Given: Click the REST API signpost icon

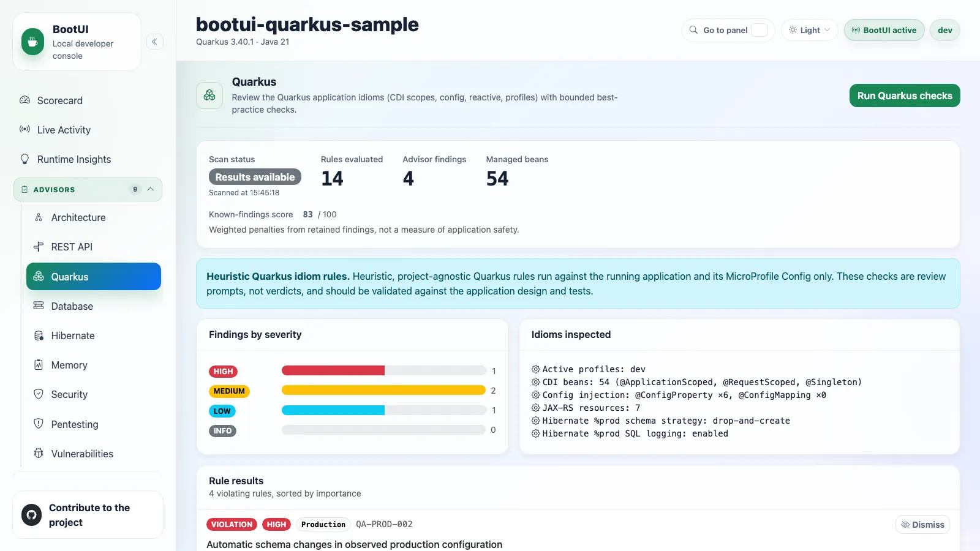Looking at the screenshot, I should [x=39, y=247].
